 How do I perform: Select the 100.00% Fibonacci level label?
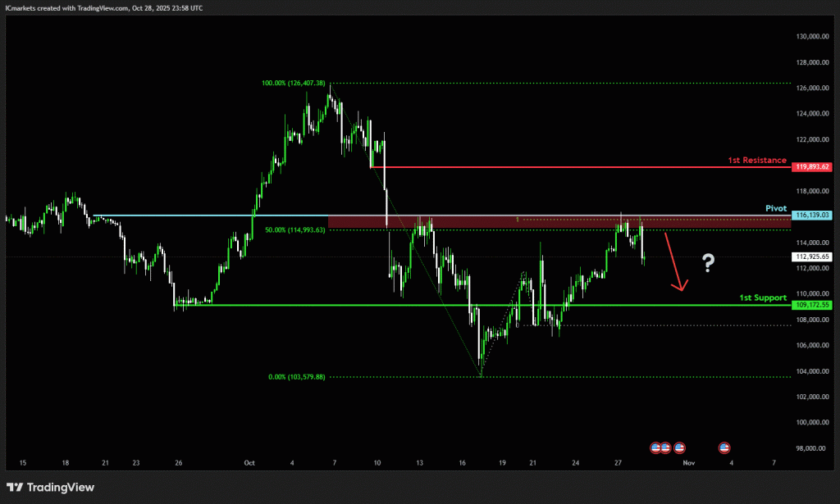pos(294,83)
